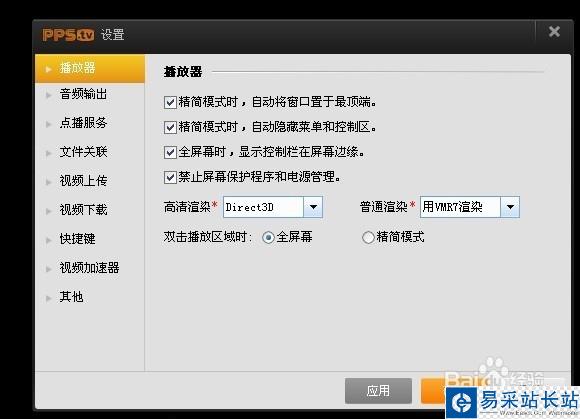Click the PPS.tv logo
The image size is (580, 419).
[x=68, y=35]
